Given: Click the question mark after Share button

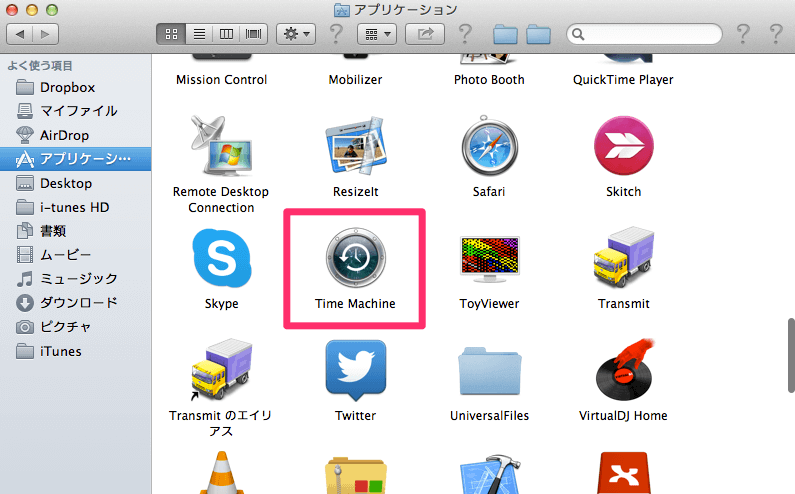Looking at the screenshot, I should (465, 34).
